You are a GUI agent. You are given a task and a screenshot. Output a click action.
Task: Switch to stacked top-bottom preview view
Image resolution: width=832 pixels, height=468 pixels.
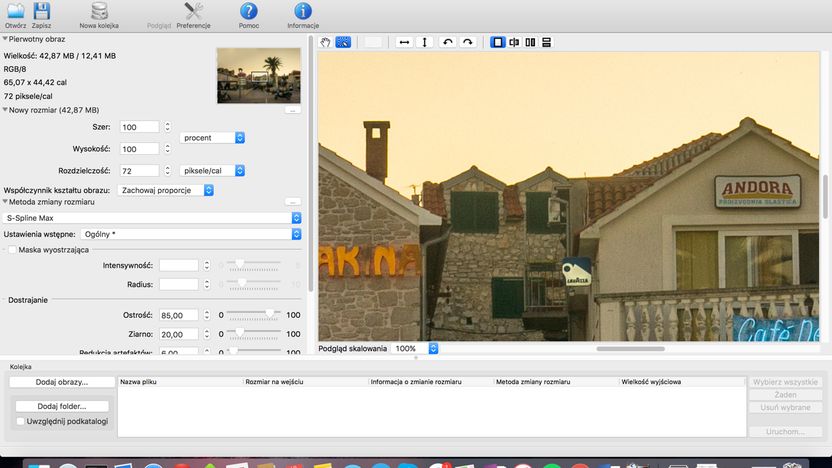pos(547,42)
